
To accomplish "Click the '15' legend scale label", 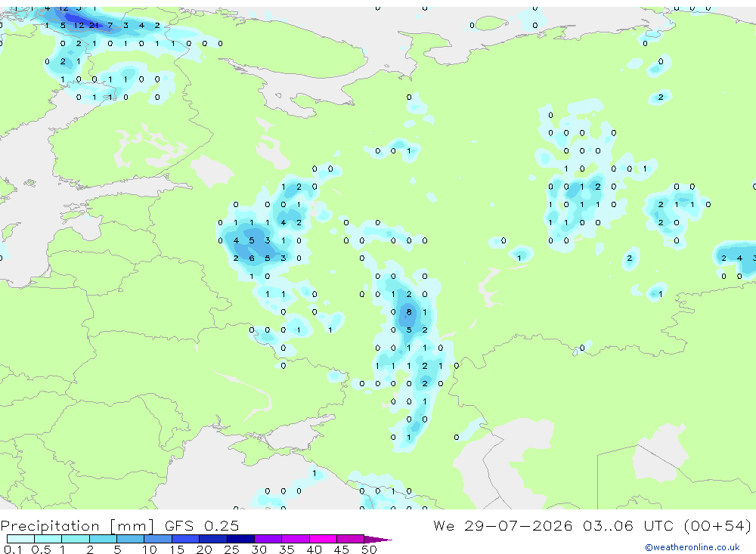I will click(x=177, y=549).
